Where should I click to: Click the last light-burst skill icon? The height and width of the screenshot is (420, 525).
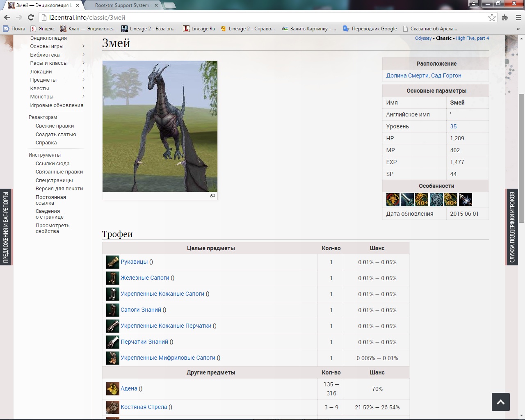[466, 200]
